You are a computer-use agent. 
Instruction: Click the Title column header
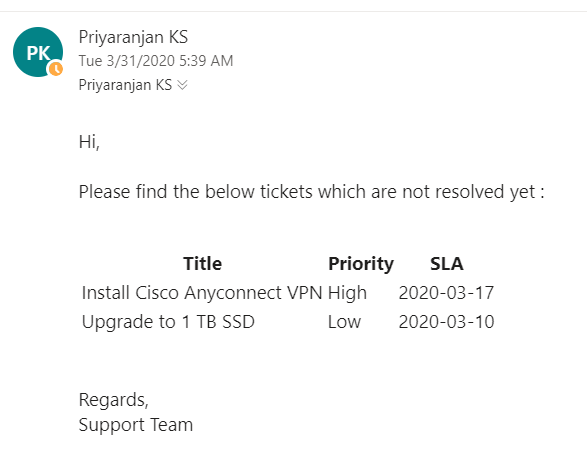coord(203,264)
